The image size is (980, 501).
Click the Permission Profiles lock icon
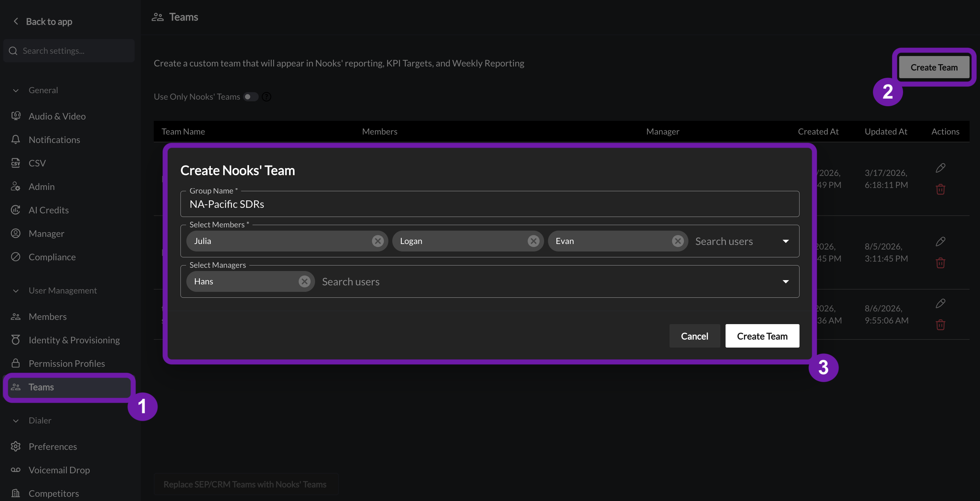click(16, 363)
